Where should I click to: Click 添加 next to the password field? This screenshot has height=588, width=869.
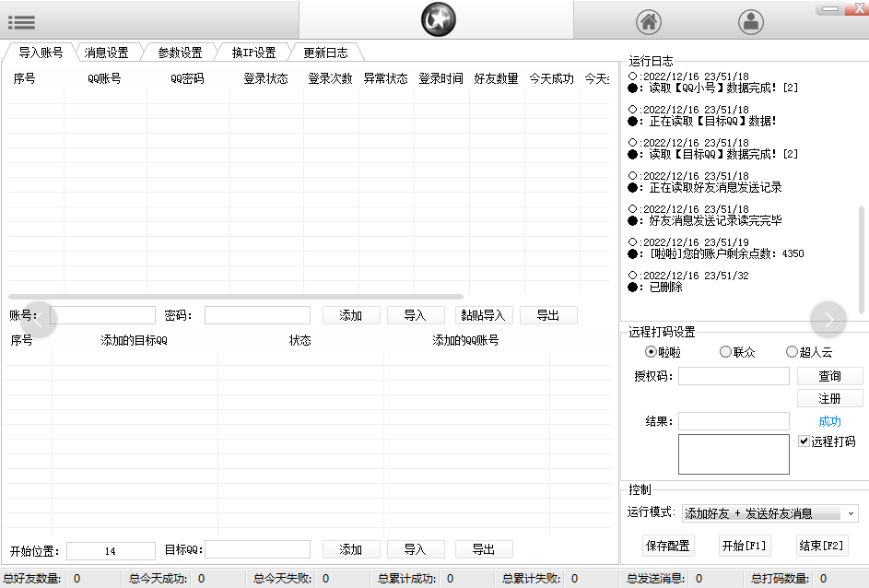pyautogui.click(x=351, y=315)
